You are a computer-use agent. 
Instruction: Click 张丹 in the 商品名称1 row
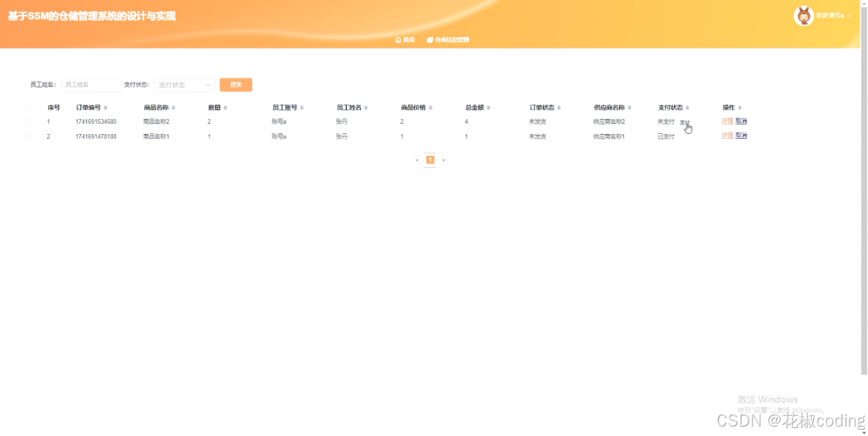tap(341, 136)
